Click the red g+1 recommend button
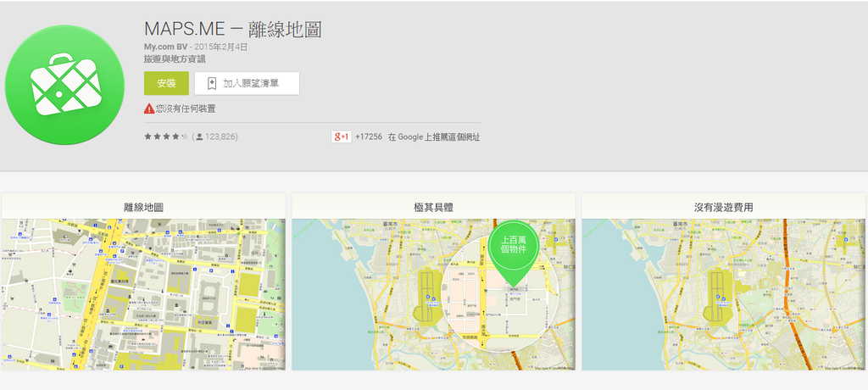Screen dimensions: 868x390 pos(341,136)
